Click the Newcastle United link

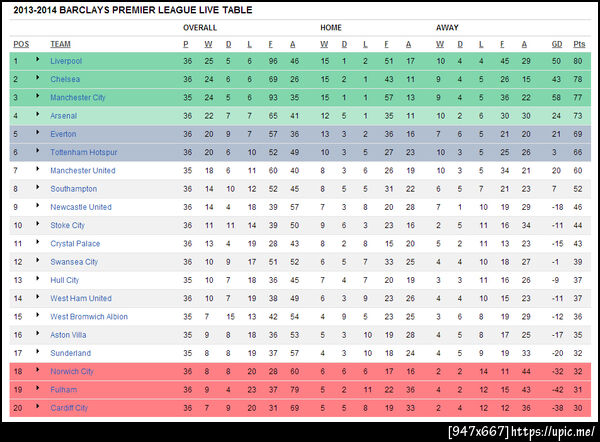[80, 207]
